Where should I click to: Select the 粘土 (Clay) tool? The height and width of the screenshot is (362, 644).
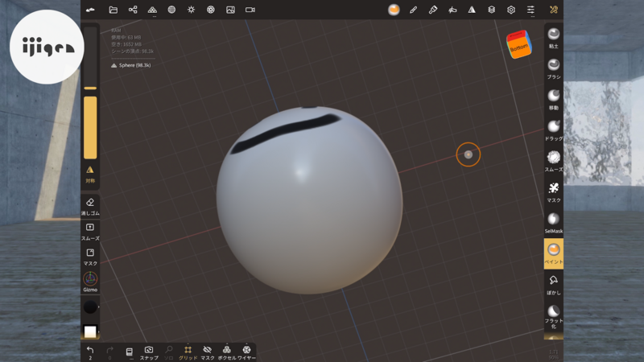click(x=554, y=38)
